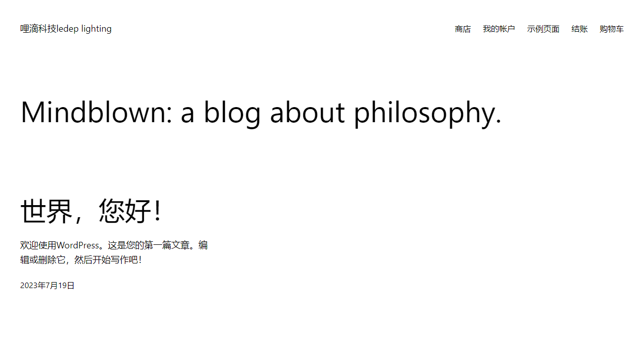
Task: Open the 世界，您好！ post title
Action: [x=92, y=210]
